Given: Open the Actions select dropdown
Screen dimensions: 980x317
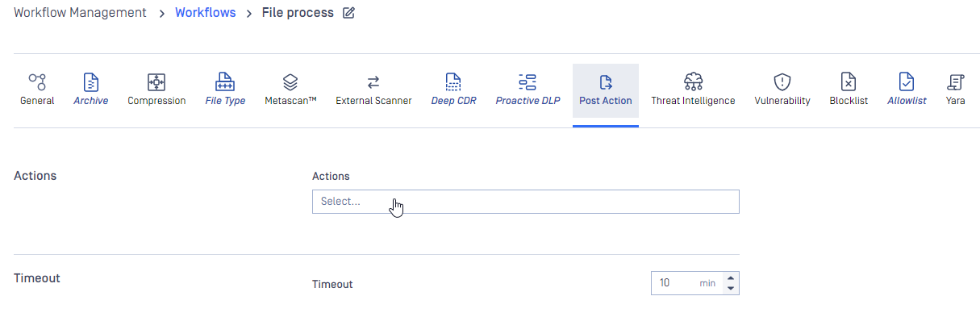Looking at the screenshot, I should coord(526,202).
